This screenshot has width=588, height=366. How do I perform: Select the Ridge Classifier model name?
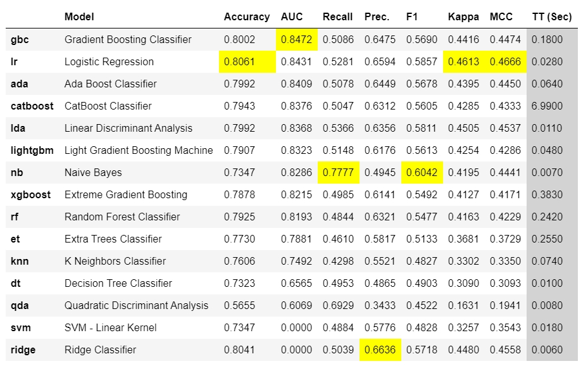coord(100,350)
